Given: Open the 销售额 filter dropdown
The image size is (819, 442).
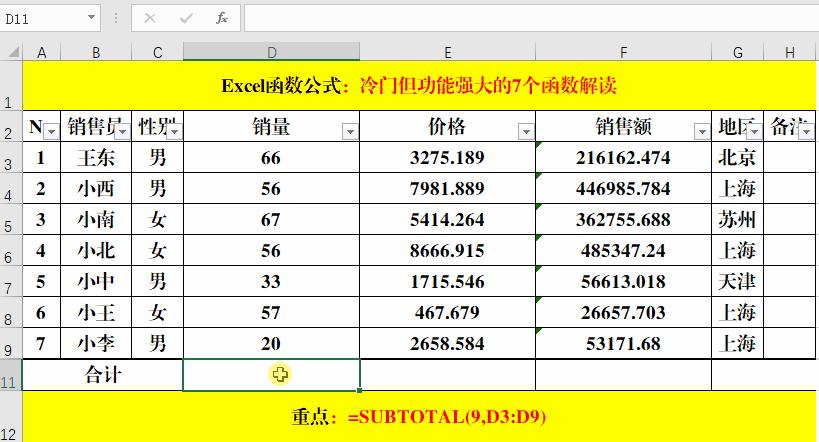Looking at the screenshot, I should pos(701,132).
